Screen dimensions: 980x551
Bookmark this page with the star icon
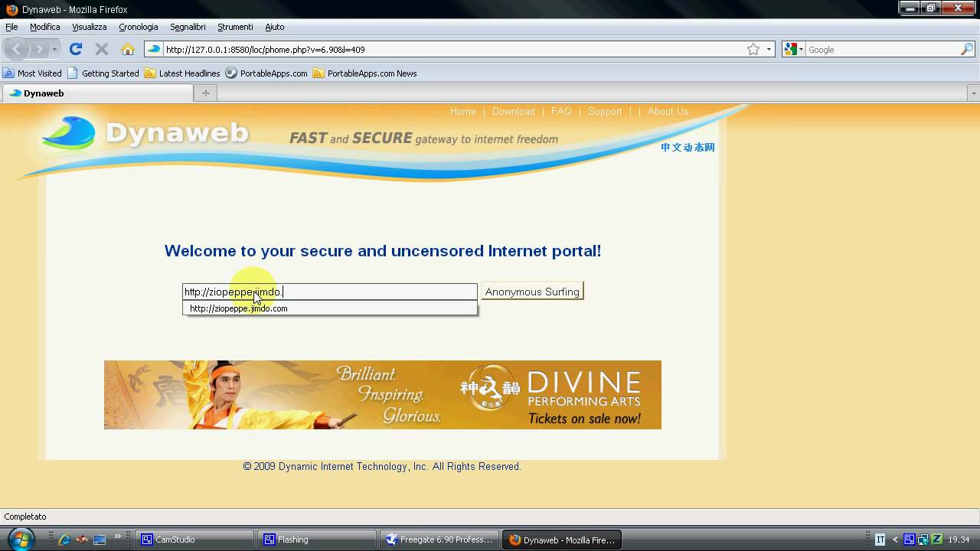pyautogui.click(x=753, y=49)
